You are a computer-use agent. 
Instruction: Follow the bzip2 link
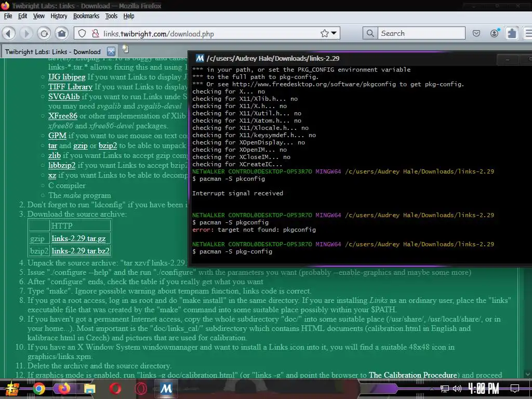click(108, 145)
